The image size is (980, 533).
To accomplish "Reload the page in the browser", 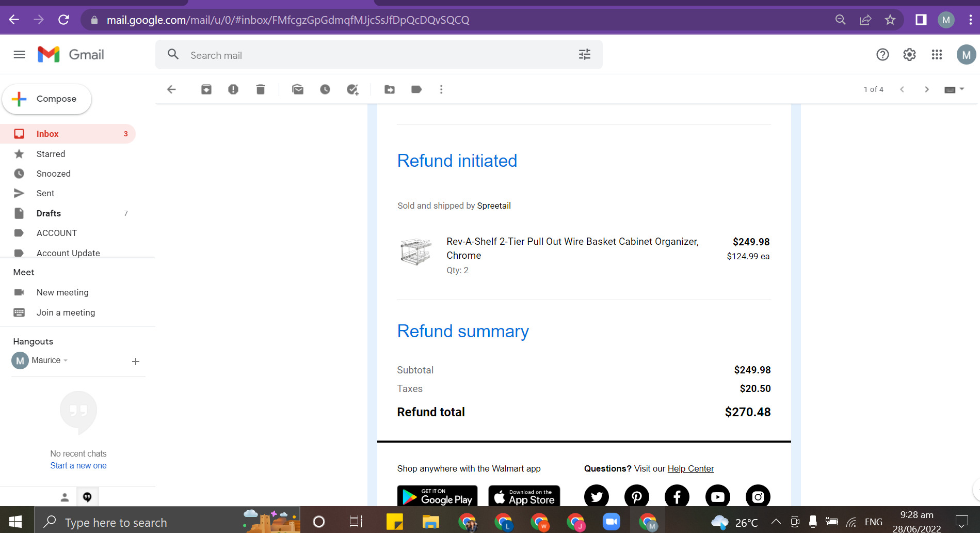I will click(x=63, y=20).
